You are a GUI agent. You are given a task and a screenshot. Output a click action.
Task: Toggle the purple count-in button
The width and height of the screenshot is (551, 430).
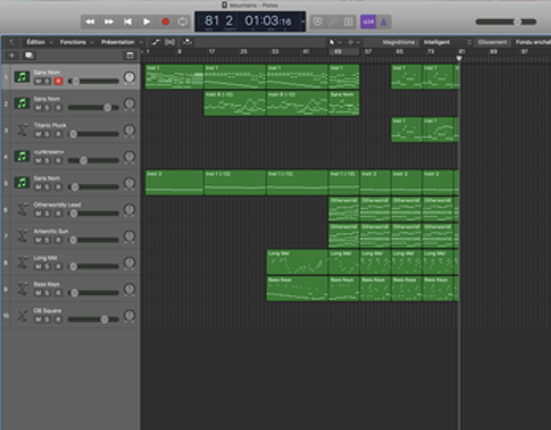coord(368,22)
